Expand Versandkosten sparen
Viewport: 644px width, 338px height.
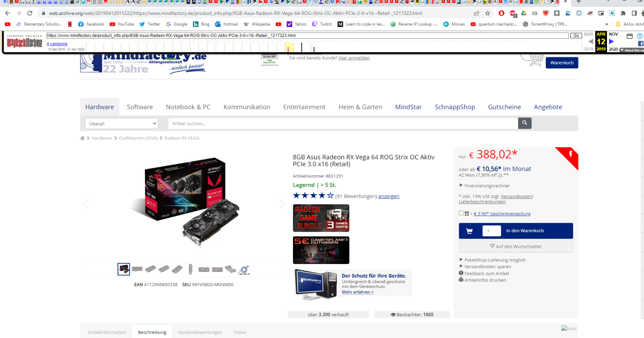485,266
